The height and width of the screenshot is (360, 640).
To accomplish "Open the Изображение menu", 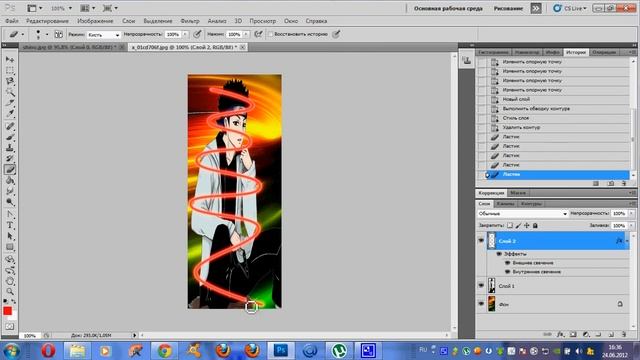I will tap(95, 21).
